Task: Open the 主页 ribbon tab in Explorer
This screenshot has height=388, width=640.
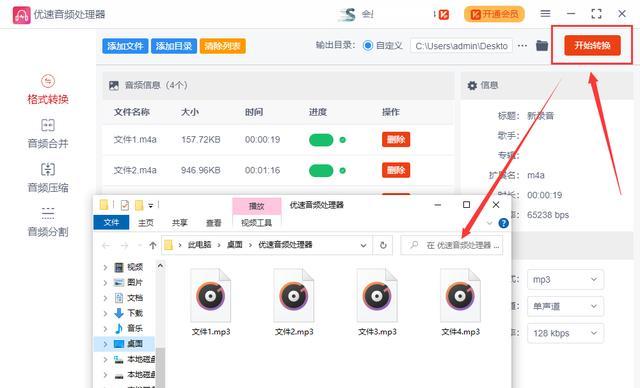Action: (x=146, y=223)
